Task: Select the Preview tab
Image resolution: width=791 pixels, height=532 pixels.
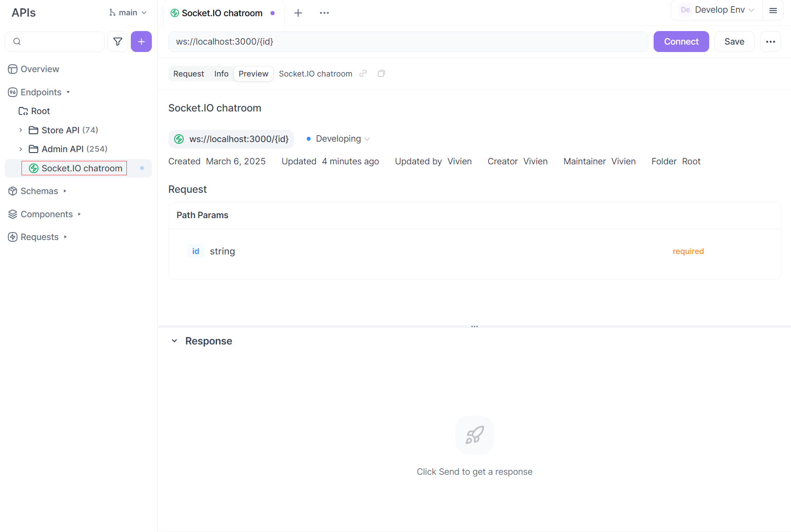Action: (x=253, y=74)
